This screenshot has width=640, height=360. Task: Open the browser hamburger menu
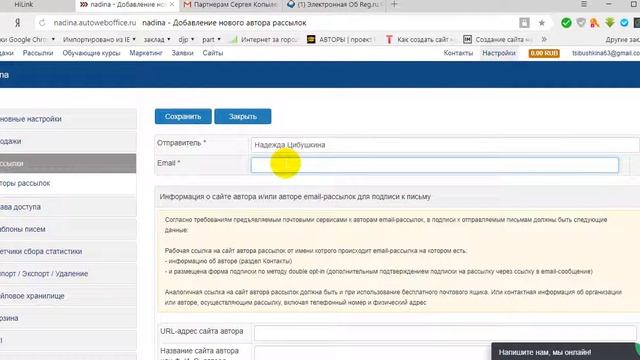click(584, 4)
